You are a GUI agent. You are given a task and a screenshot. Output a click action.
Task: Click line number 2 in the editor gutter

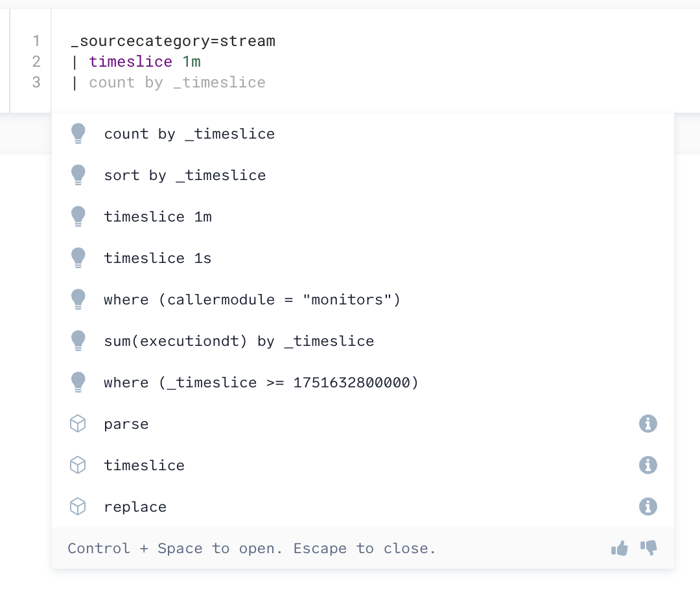click(36, 62)
